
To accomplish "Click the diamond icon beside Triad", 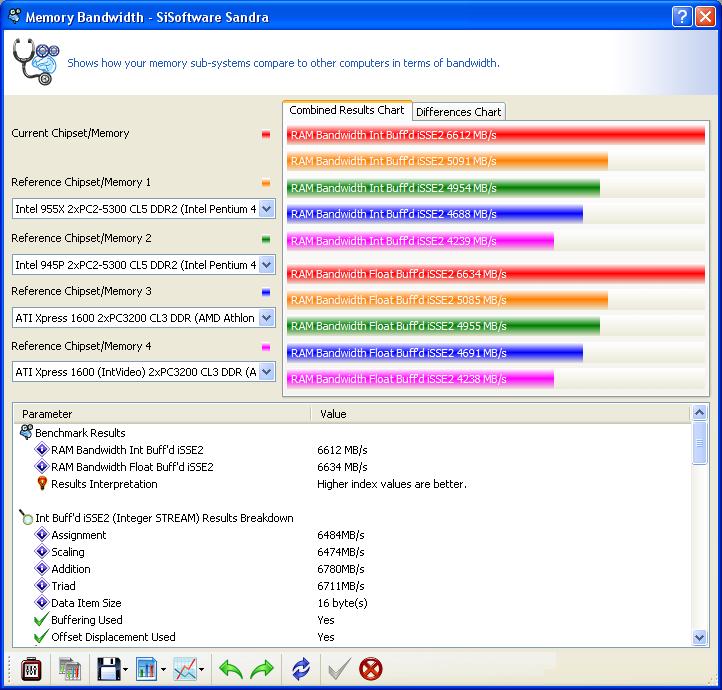I will 42,585.
